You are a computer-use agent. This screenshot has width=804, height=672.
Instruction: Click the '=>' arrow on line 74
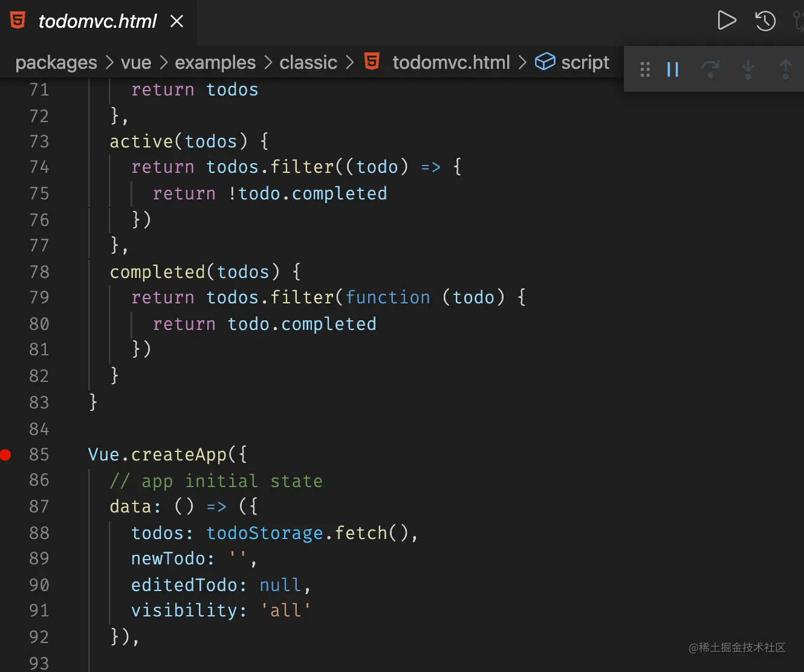431,167
